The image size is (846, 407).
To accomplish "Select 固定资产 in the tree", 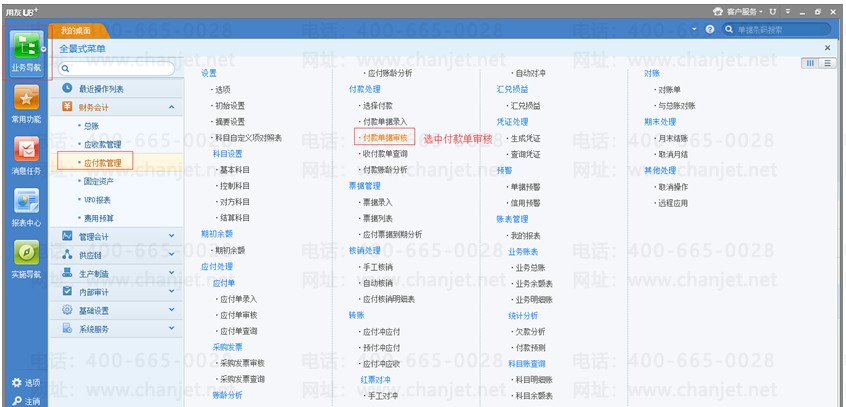I will tap(99, 181).
